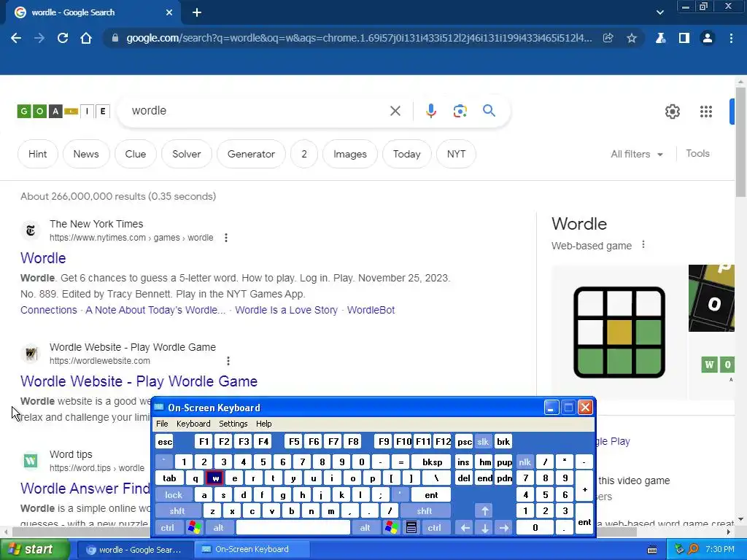The height and width of the screenshot is (560, 747).
Task: Open Chrome three-dot menu
Action: [x=731, y=38]
